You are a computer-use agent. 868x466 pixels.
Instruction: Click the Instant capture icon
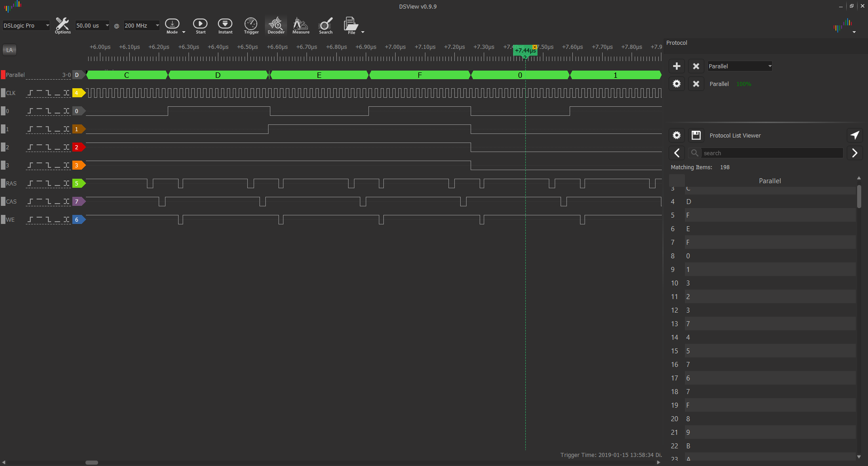coord(225,25)
